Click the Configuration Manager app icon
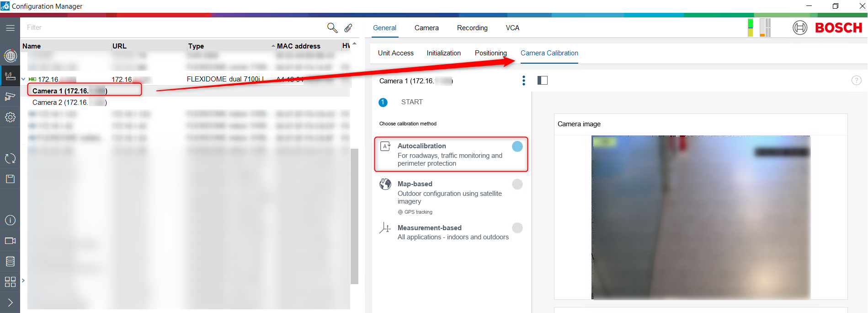This screenshot has height=313, width=868. point(5,6)
